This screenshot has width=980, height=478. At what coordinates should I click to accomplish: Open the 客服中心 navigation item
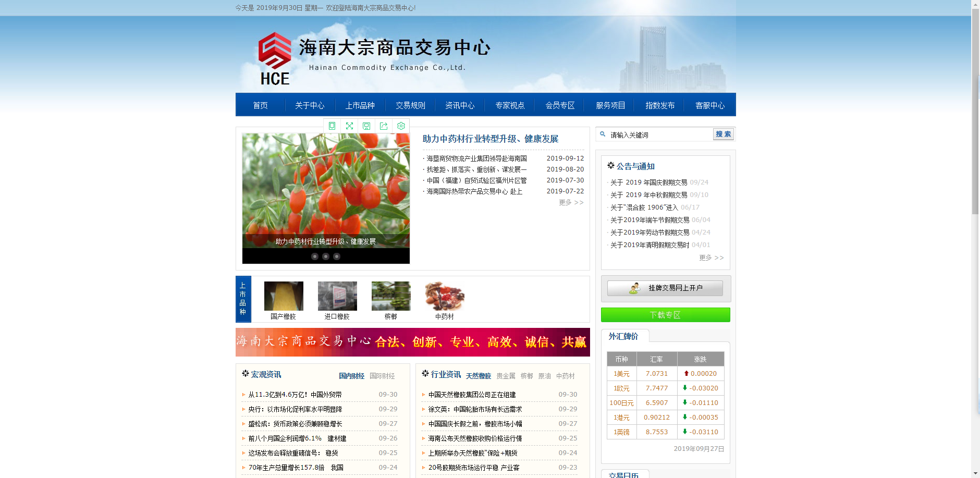pos(710,105)
